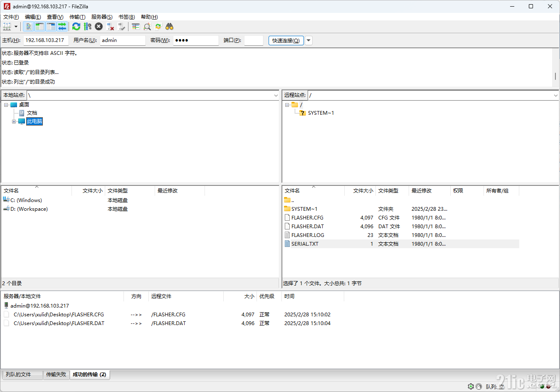560x392 pixels.
Task: Open the 书签(B) menu
Action: pyautogui.click(x=127, y=17)
